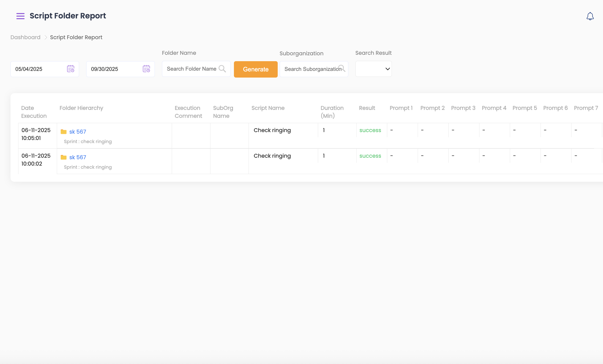Open start date calendar picker icon
603x364 pixels.
(x=71, y=69)
